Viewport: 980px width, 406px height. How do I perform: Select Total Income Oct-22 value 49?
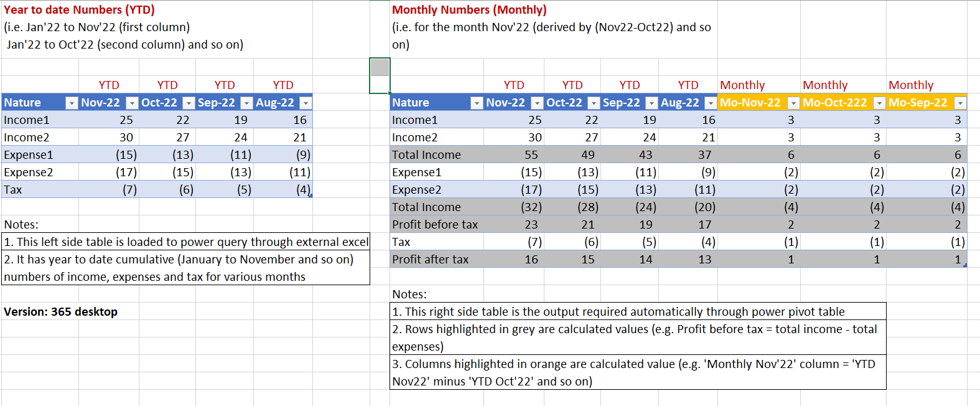(x=588, y=155)
